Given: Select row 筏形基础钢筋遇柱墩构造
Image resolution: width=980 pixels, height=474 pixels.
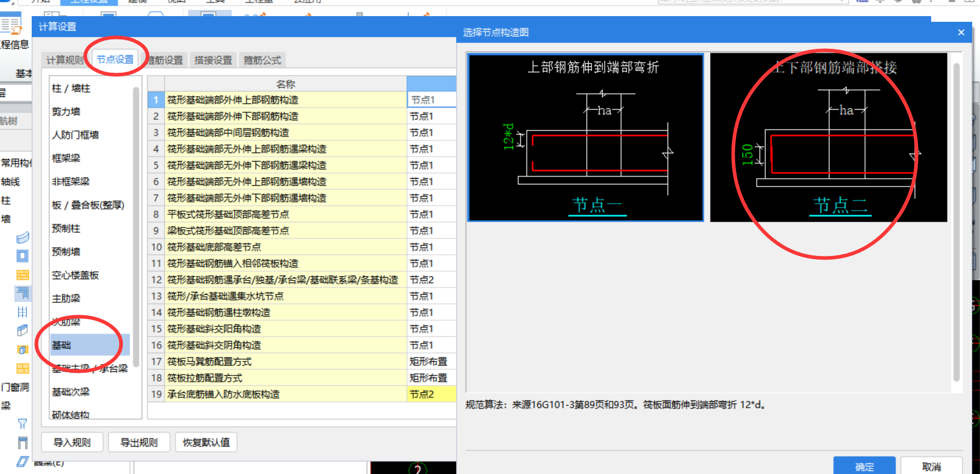Looking at the screenshot, I should click(x=285, y=313).
